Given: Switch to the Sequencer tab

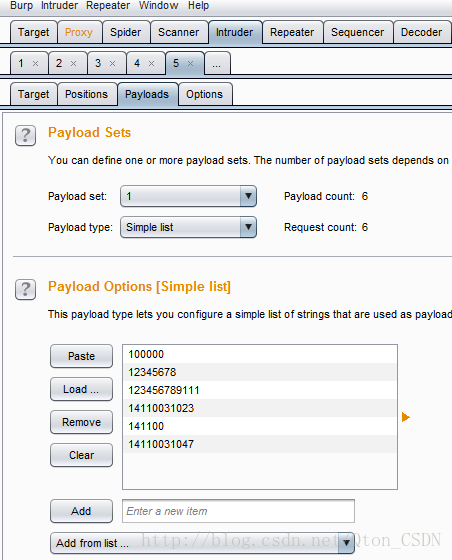Looking at the screenshot, I should 358,32.
